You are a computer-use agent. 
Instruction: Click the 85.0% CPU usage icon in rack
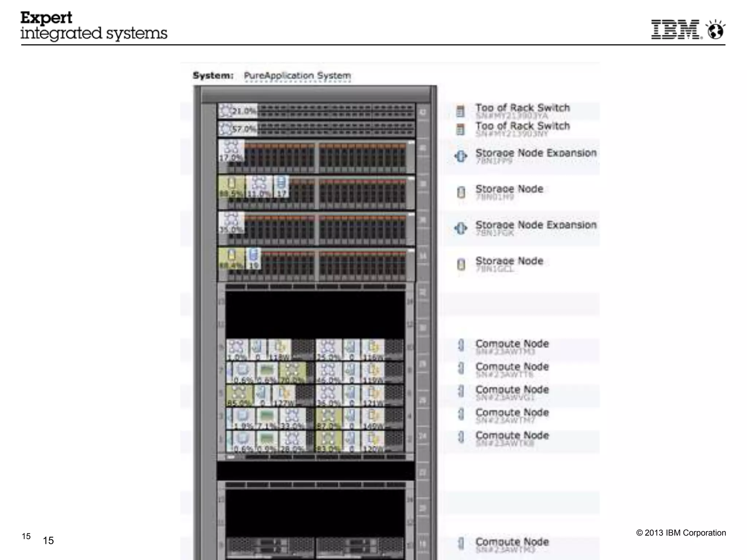point(239,395)
